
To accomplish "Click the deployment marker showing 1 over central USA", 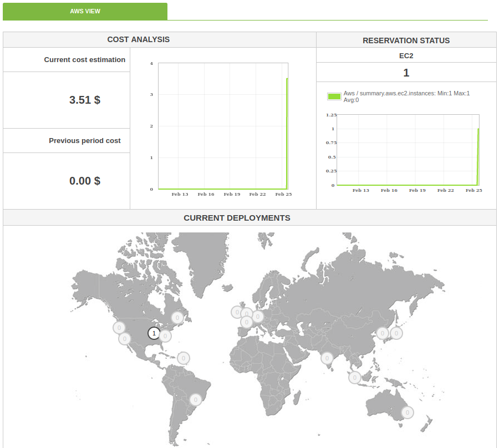I will 154,333.
